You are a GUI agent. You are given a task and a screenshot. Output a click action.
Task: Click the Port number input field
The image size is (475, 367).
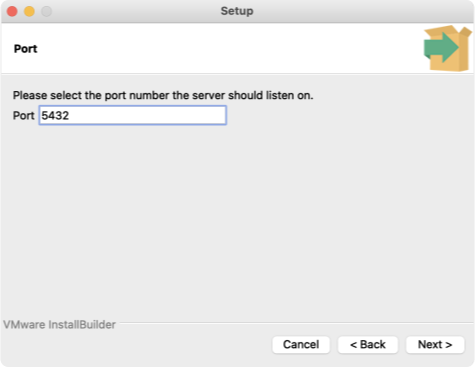[x=133, y=115]
